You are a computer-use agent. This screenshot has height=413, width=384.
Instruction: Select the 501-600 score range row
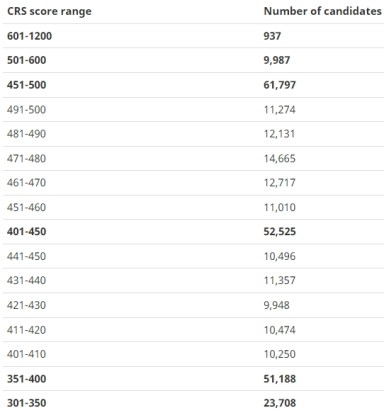(193, 60)
